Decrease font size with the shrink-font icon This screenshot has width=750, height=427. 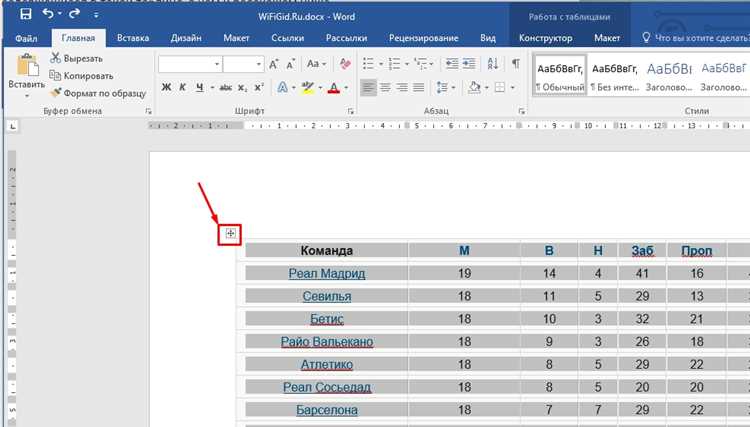point(291,64)
